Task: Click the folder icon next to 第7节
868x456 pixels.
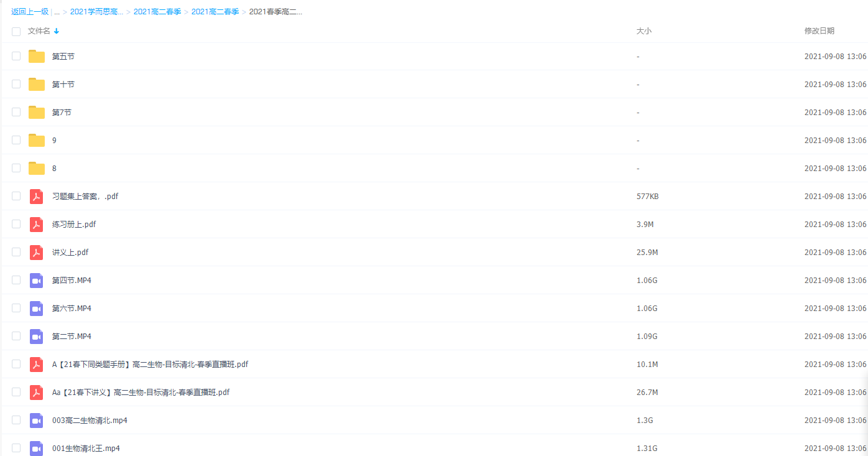Action: (37, 113)
